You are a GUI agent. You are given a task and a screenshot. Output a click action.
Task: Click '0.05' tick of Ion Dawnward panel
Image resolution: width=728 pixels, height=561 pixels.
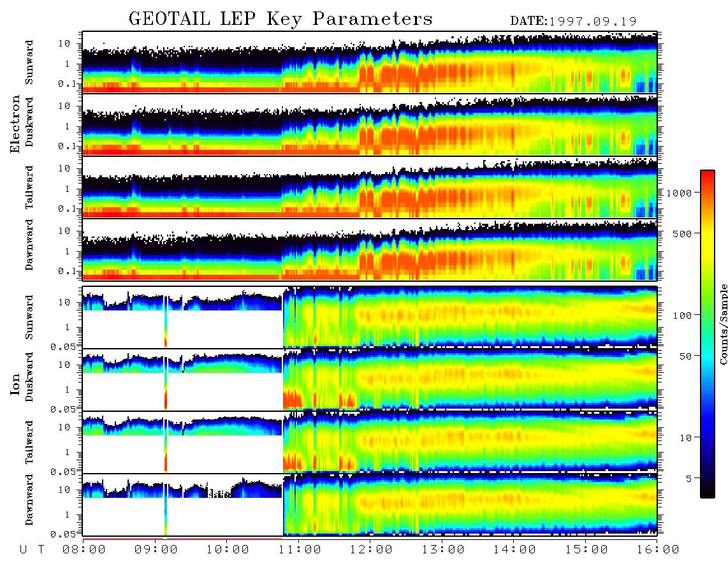click(x=62, y=534)
